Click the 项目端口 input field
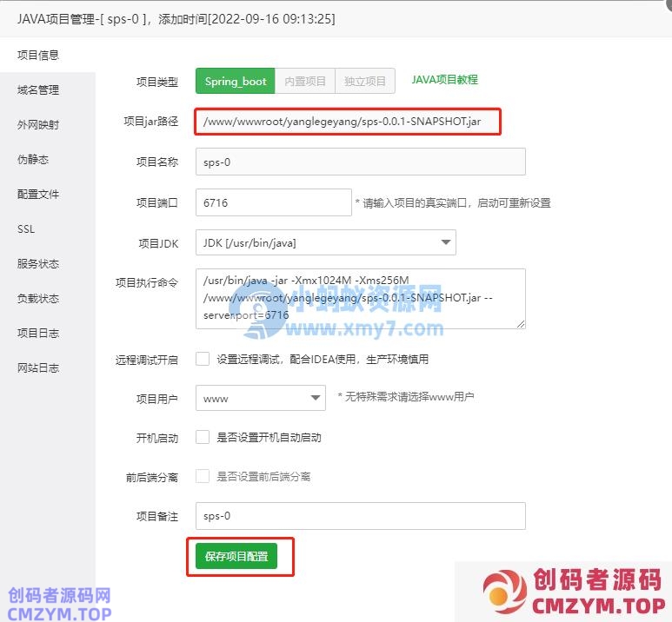 coord(273,202)
